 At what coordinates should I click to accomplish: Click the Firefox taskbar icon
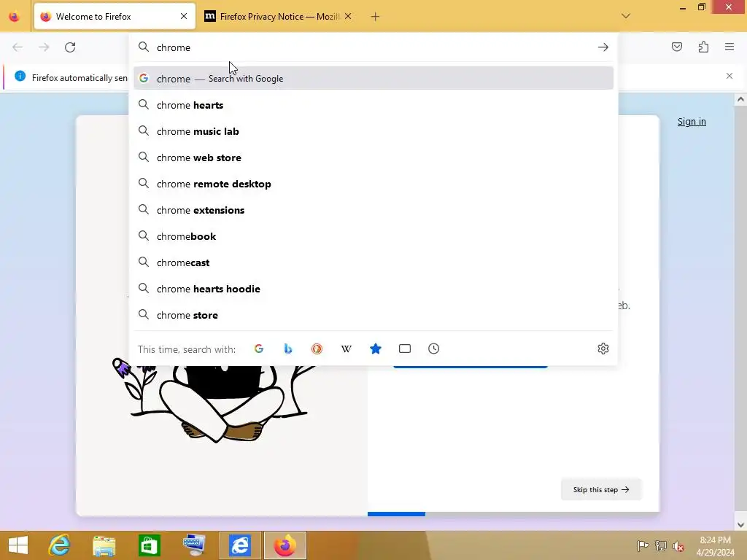[285, 545]
